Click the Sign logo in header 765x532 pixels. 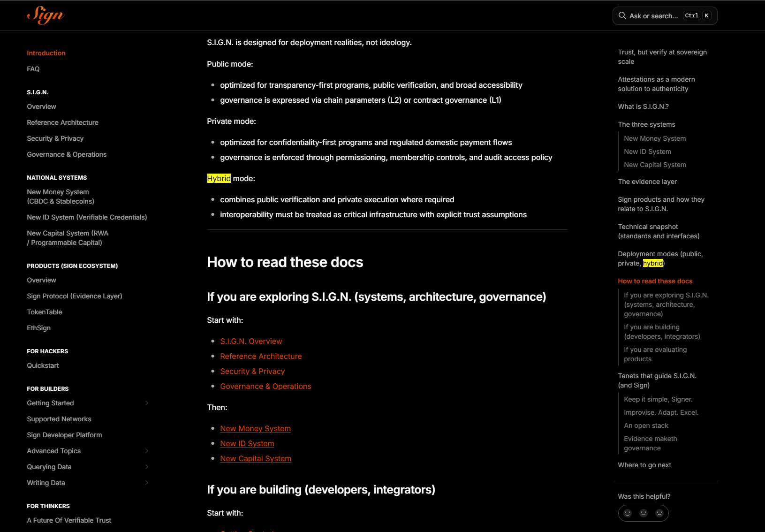coord(45,15)
